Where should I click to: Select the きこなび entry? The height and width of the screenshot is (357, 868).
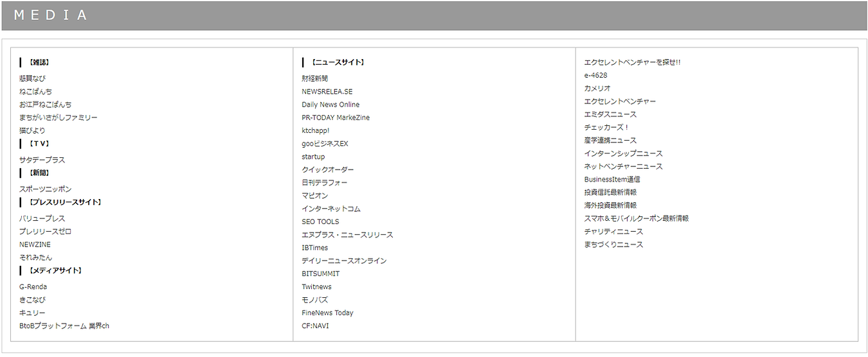[x=32, y=300]
